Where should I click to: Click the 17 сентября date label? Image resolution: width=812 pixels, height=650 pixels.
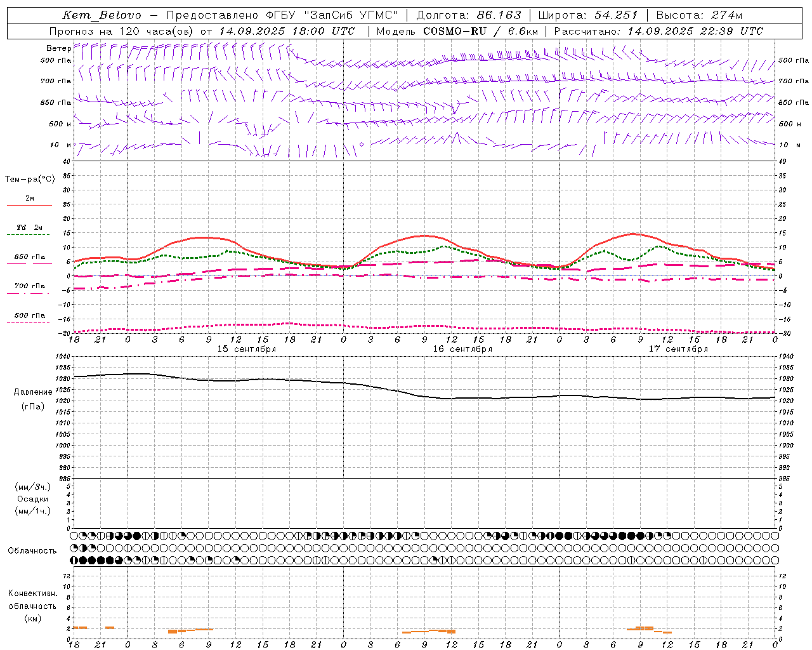[x=678, y=349]
